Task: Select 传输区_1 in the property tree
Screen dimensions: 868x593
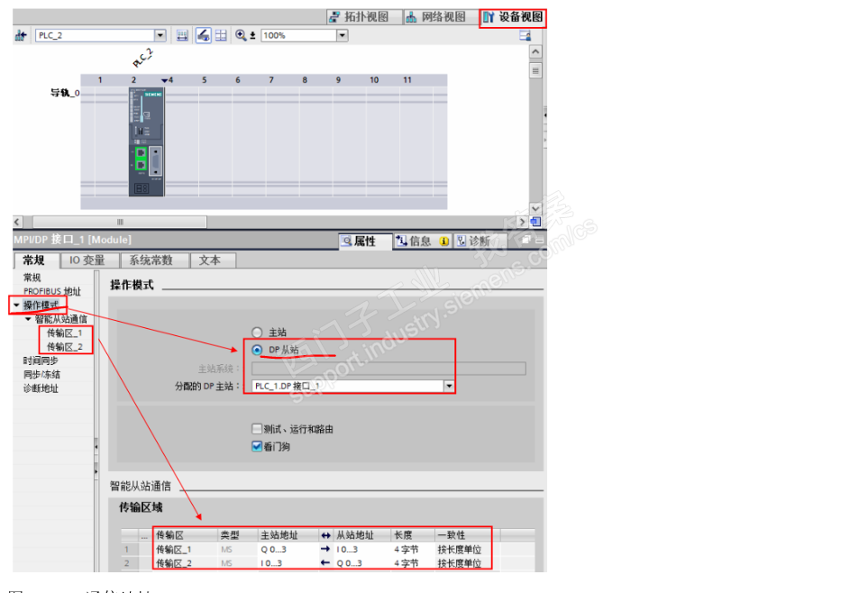Action: coord(65,333)
